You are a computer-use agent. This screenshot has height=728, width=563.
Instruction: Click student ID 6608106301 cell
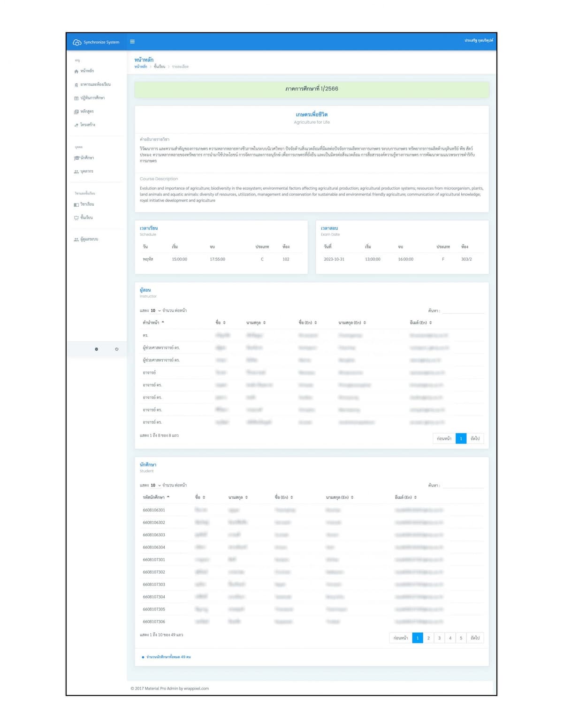point(154,510)
